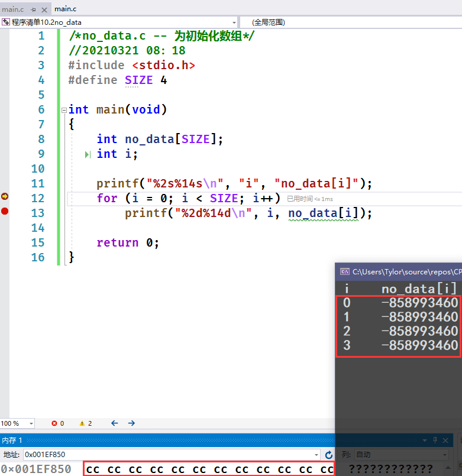Navigate backward with the left arrow
The image size is (462, 476).
(x=115, y=423)
